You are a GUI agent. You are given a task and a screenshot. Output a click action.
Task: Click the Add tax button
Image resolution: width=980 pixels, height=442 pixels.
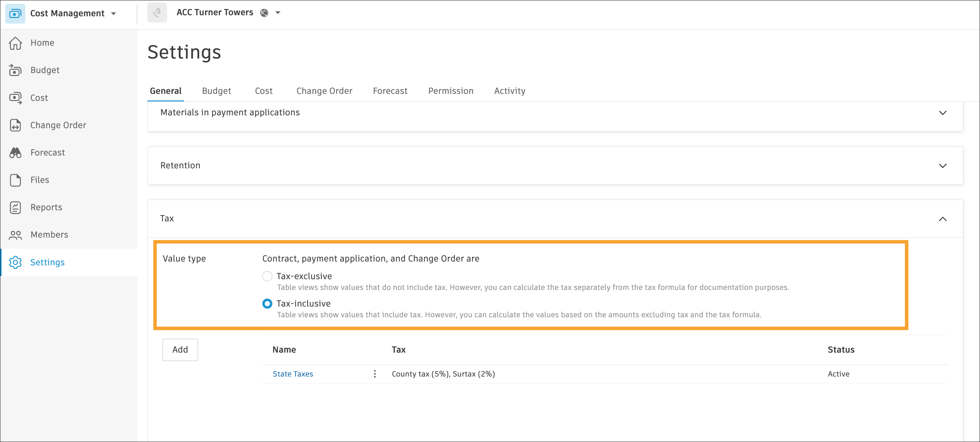[x=180, y=350]
